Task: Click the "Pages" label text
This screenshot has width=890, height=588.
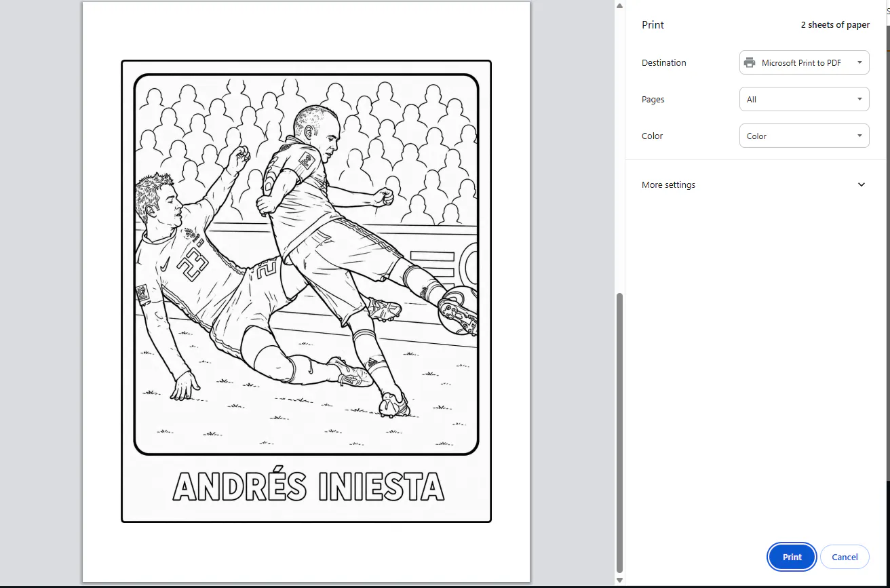Action: pos(653,99)
